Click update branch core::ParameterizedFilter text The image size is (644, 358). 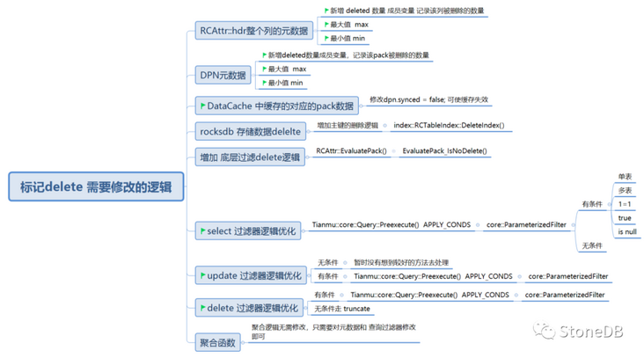pyautogui.click(x=568, y=276)
